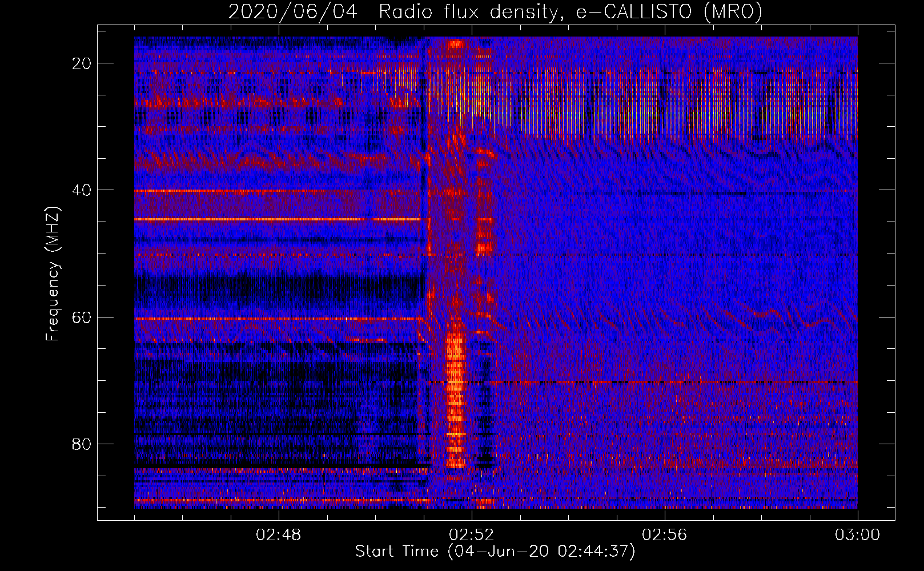This screenshot has height=571, width=924.
Task: Click the 40 MHz frequency tick label
Action: (x=82, y=190)
